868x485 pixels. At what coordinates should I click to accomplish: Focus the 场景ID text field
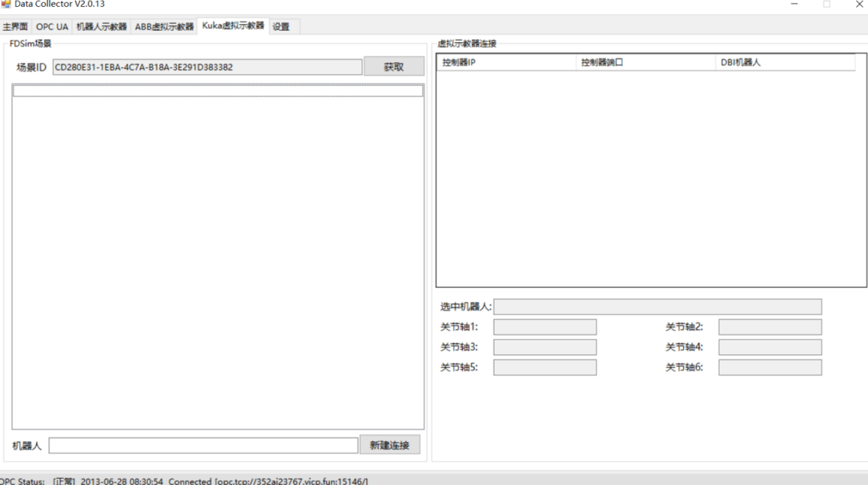(x=207, y=67)
